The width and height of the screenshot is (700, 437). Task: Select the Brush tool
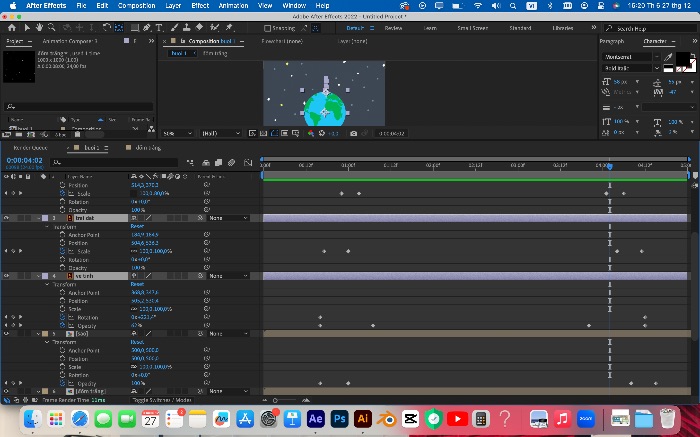point(175,28)
